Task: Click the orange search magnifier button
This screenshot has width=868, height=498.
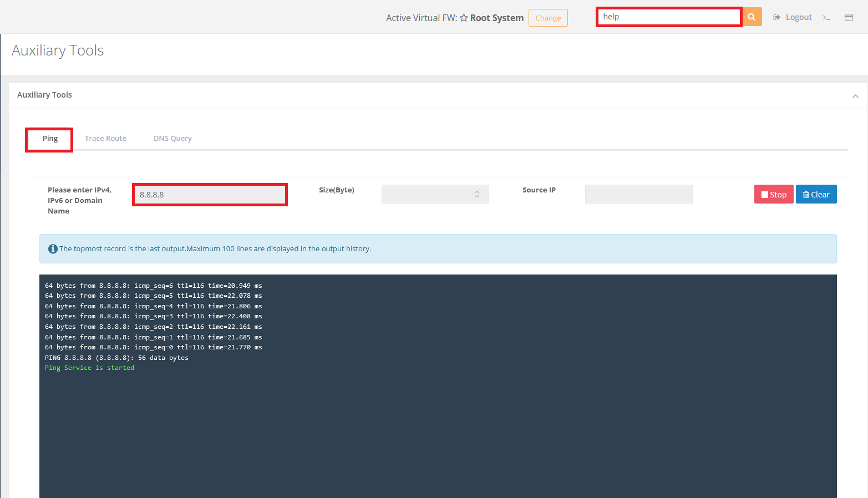Action: tap(752, 17)
